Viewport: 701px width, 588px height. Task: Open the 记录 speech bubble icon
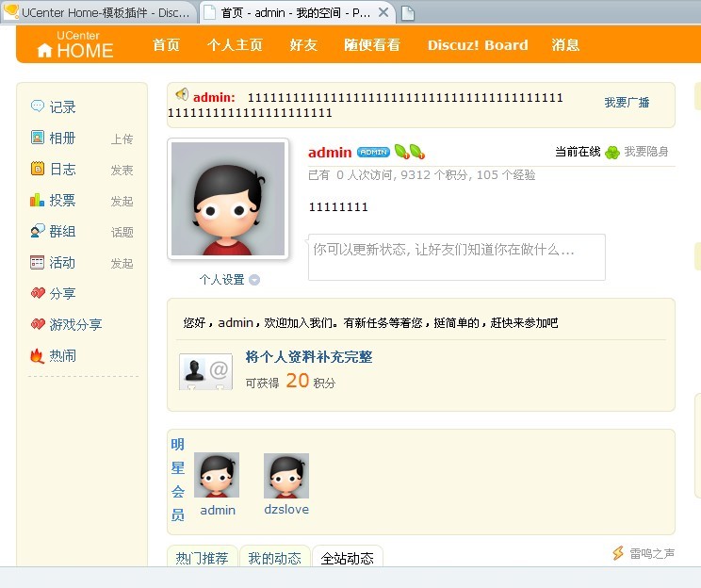(x=38, y=106)
